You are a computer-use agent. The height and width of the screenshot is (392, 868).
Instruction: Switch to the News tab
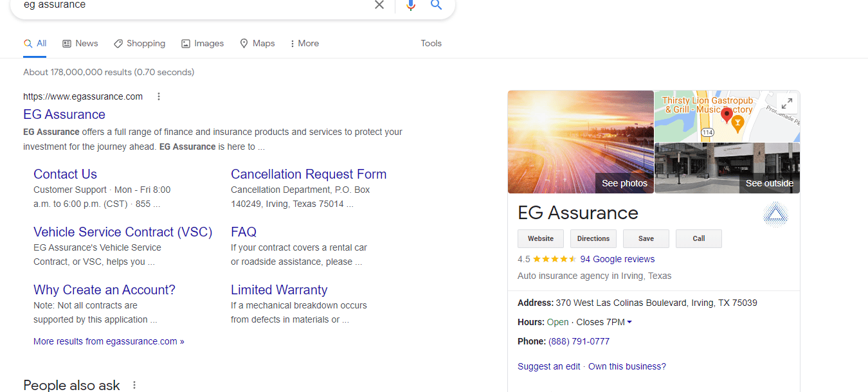pyautogui.click(x=80, y=44)
